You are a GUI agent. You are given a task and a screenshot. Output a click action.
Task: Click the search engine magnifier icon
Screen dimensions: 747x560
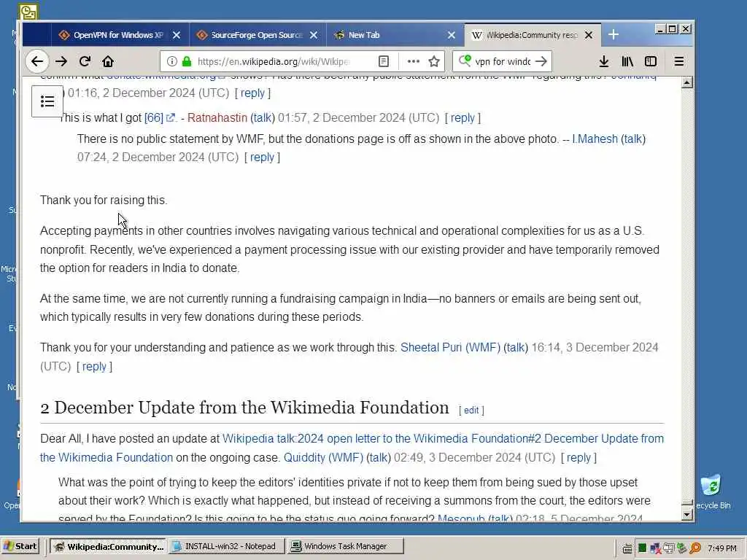465,61
